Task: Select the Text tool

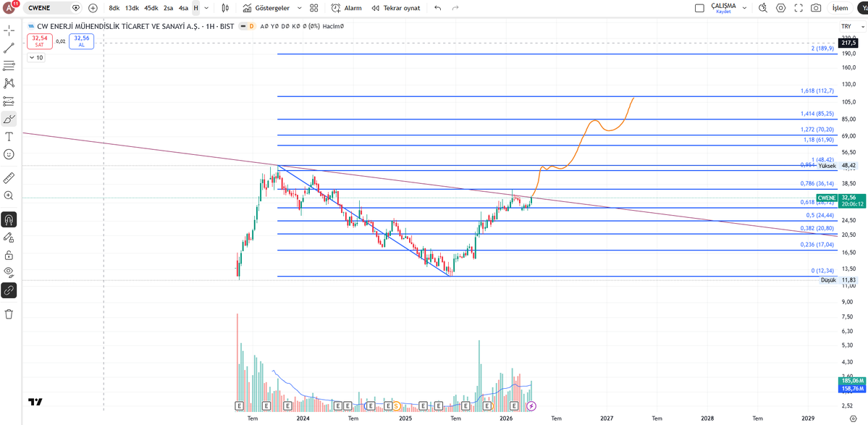Action: click(9, 137)
